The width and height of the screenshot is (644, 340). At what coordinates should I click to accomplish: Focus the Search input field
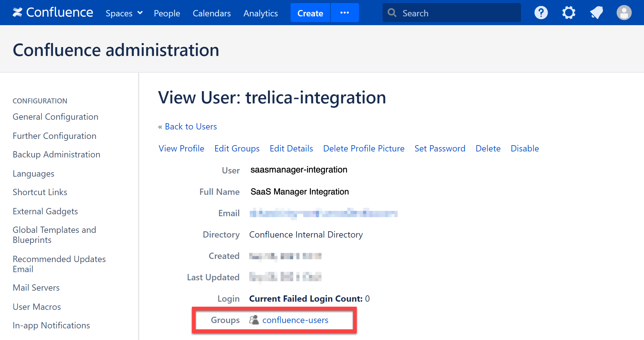452,13
